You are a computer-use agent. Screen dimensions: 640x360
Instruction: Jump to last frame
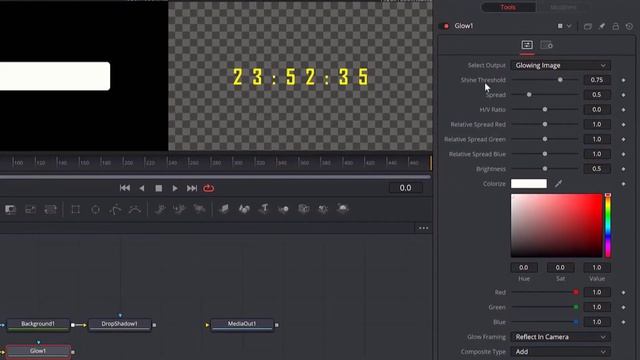(191, 188)
